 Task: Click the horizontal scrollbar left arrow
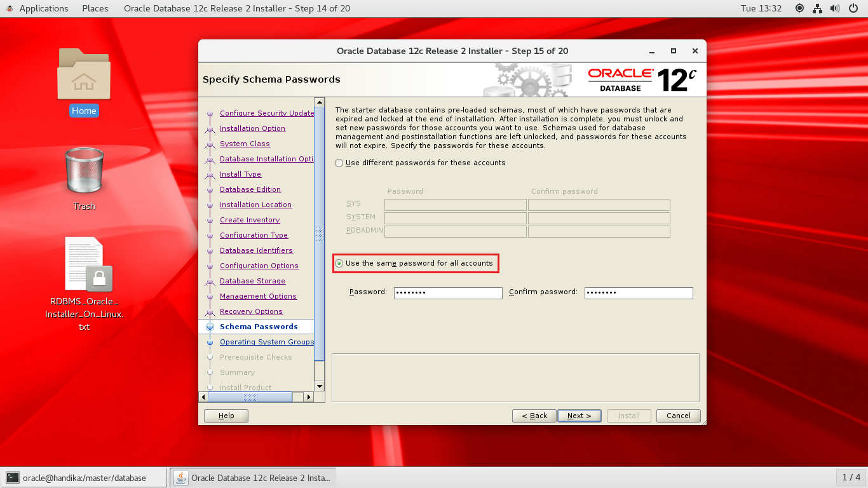click(x=204, y=397)
